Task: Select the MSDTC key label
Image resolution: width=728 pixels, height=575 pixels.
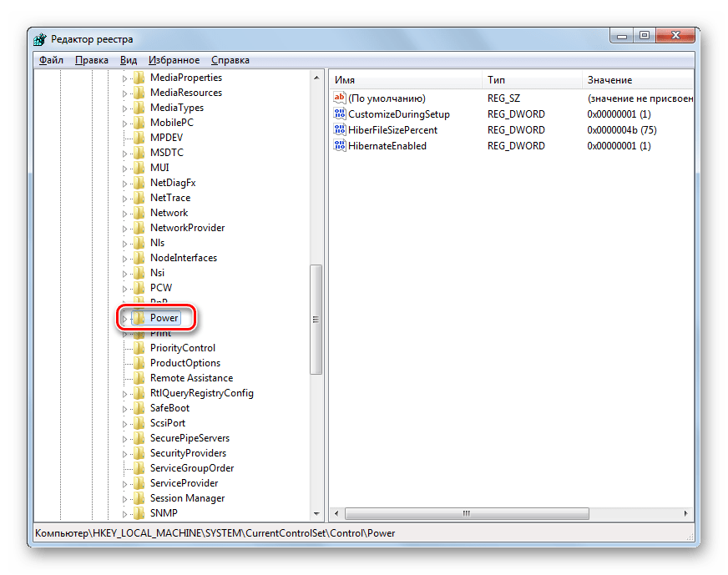Action: [167, 153]
